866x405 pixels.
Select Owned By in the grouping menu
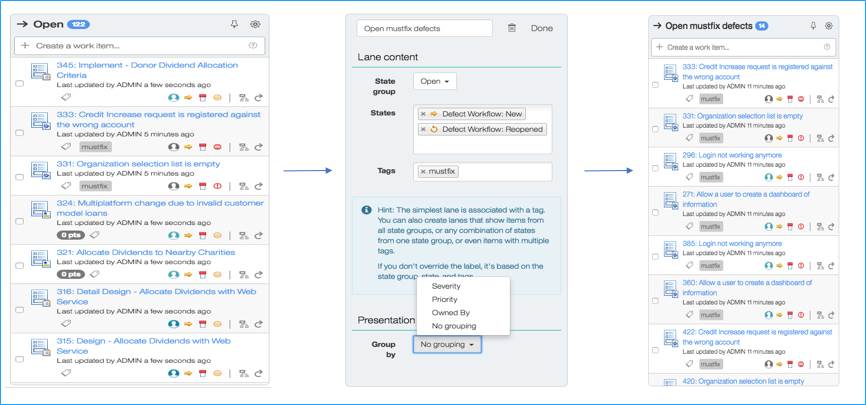point(450,312)
